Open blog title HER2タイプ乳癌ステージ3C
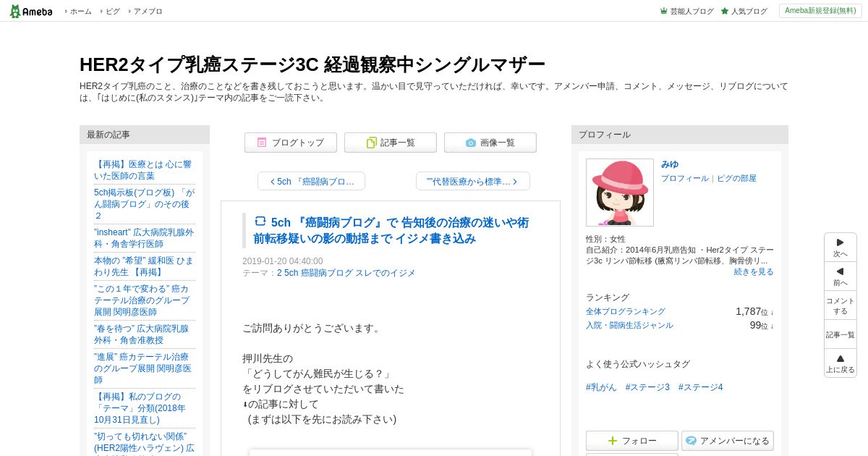 pos(312,64)
